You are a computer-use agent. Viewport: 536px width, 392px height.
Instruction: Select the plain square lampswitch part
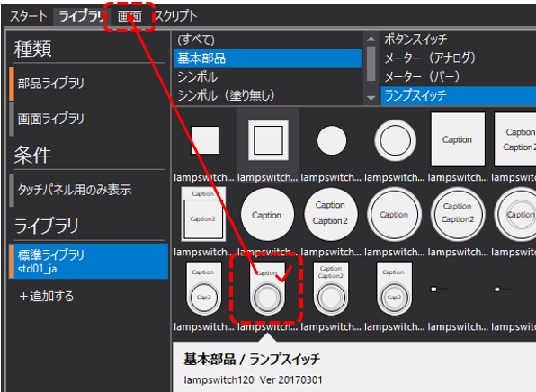point(204,140)
